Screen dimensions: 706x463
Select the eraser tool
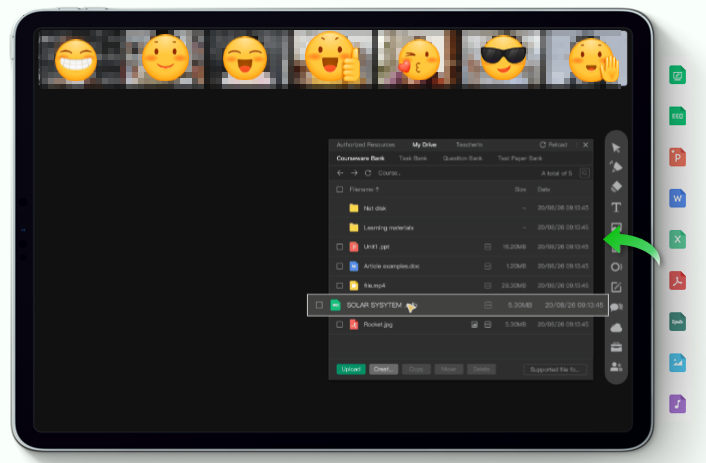tap(616, 186)
